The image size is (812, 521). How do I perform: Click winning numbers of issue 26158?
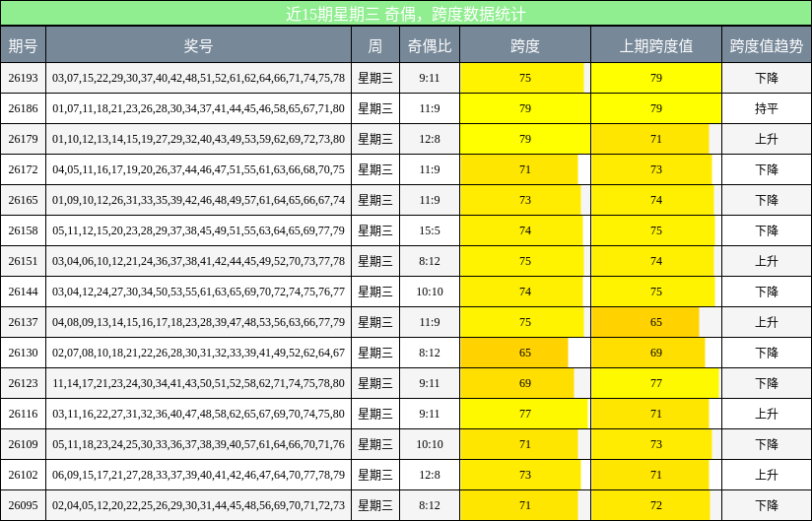pyautogui.click(x=198, y=230)
